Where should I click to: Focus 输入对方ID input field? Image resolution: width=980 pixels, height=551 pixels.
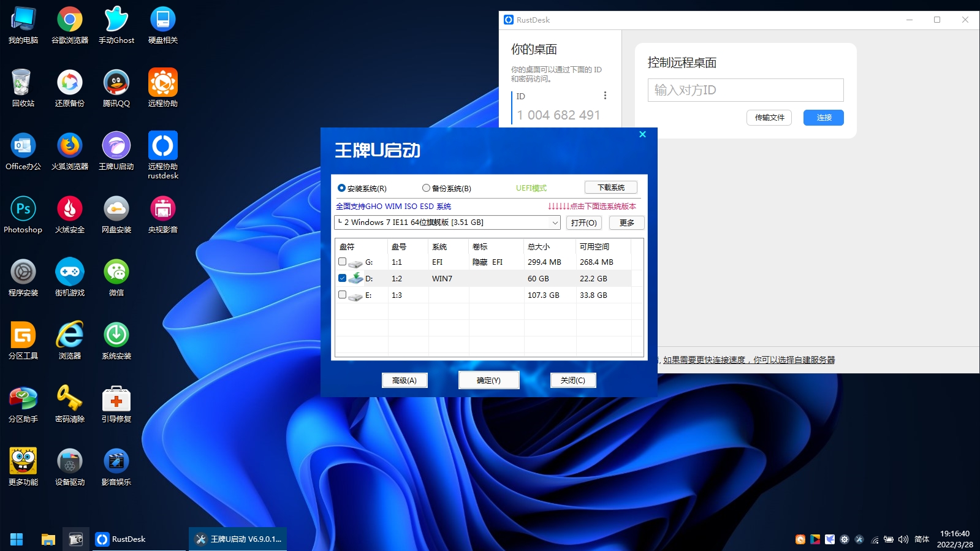click(x=745, y=90)
